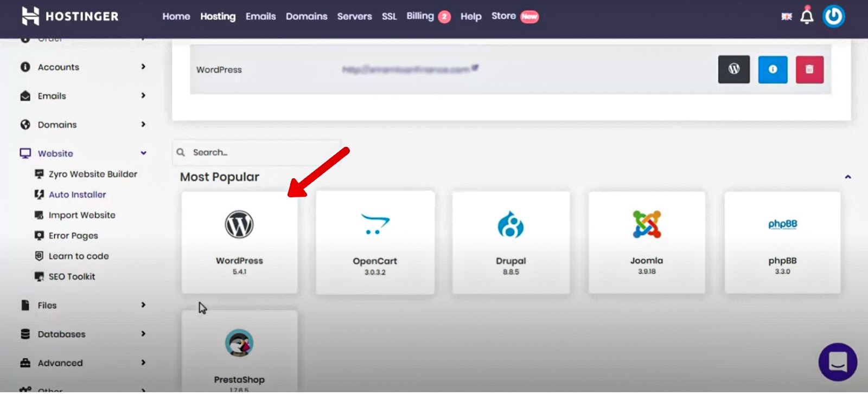Open Emails in top navigation
868x394 pixels.
261,16
